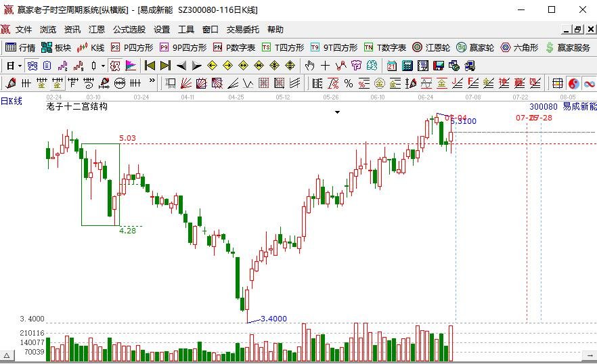Click the 3.4000 low price label
The height and width of the screenshot is (364, 597).
[273, 319]
